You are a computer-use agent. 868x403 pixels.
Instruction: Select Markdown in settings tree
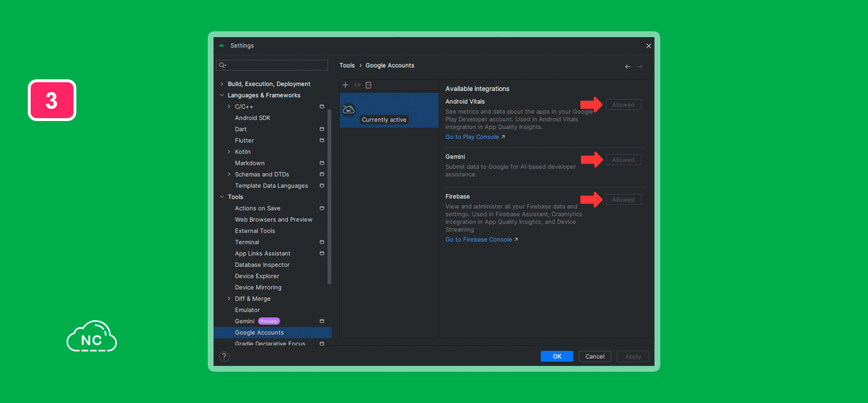coord(249,163)
